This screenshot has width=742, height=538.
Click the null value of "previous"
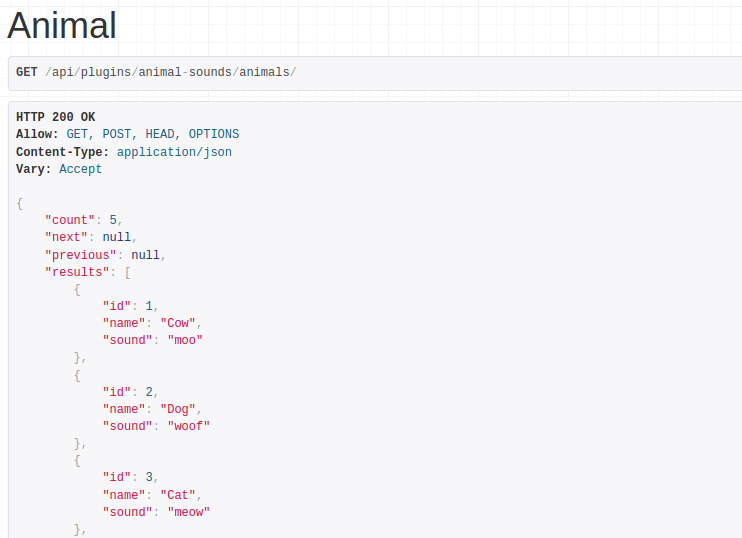pyautogui.click(x=145, y=255)
